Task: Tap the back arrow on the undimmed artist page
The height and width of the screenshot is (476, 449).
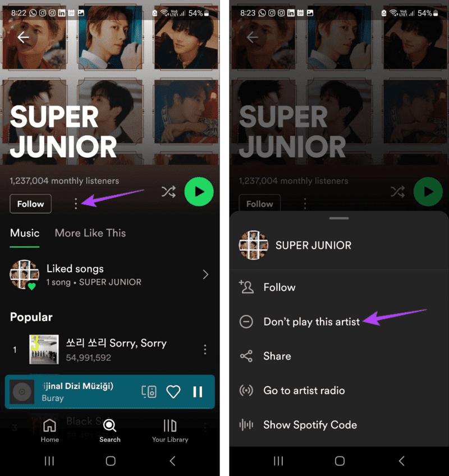Action: point(23,38)
